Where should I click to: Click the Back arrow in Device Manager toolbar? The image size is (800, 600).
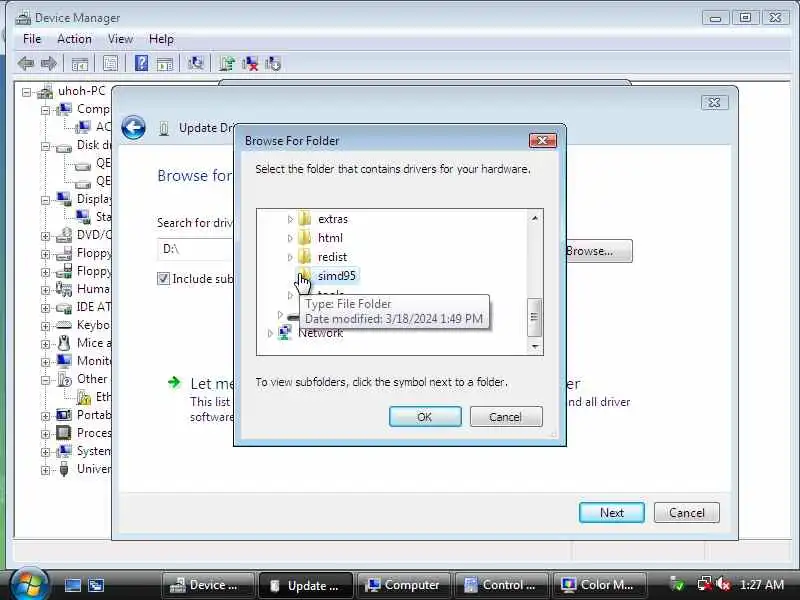(x=26, y=64)
